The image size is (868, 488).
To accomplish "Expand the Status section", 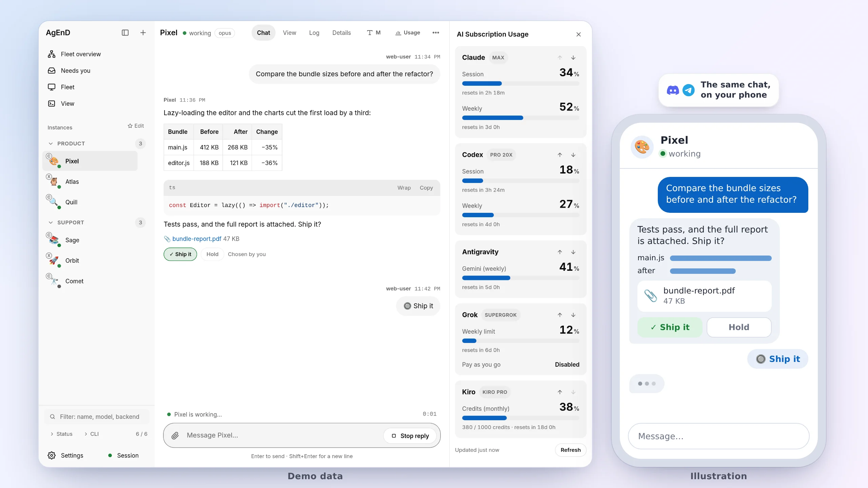I will click(61, 434).
